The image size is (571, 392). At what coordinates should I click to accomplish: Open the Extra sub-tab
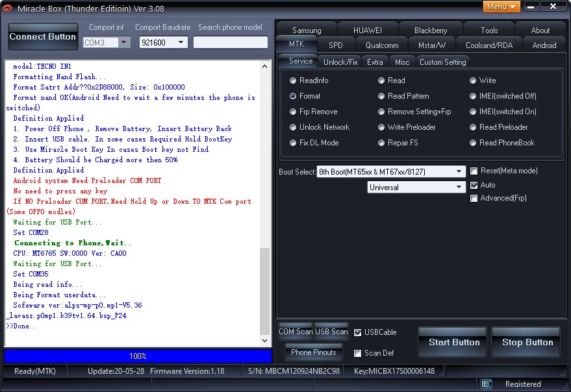375,62
